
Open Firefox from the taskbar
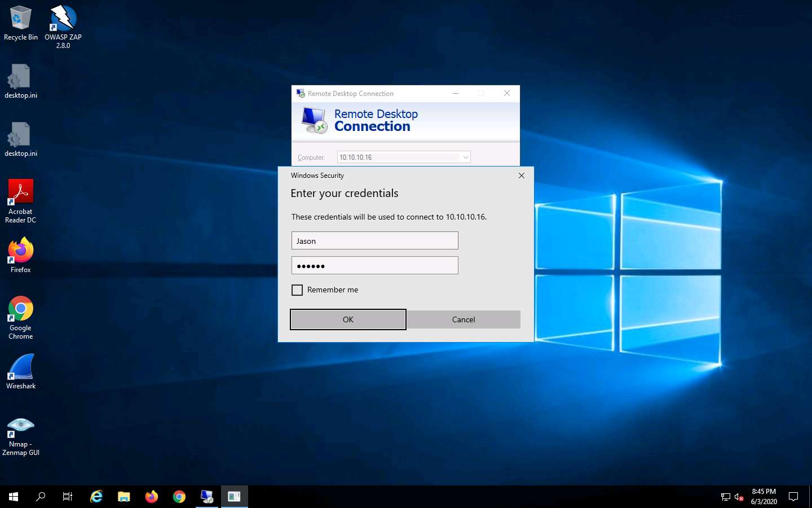(x=152, y=497)
